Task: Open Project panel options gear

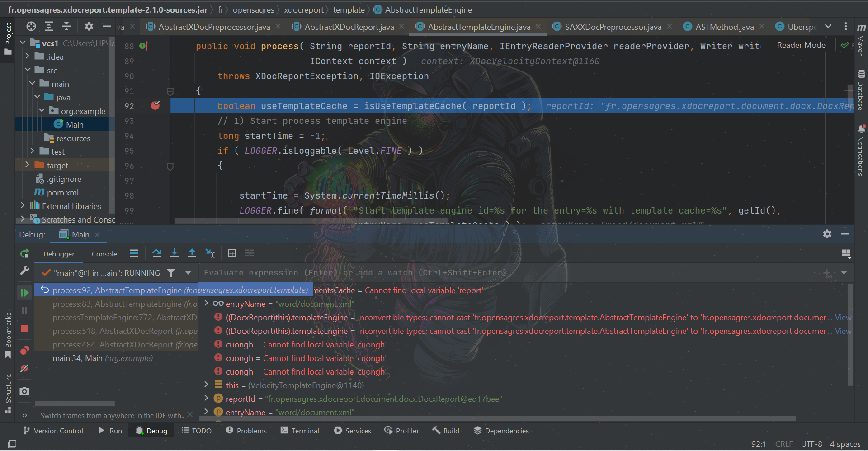Action: 89,27
